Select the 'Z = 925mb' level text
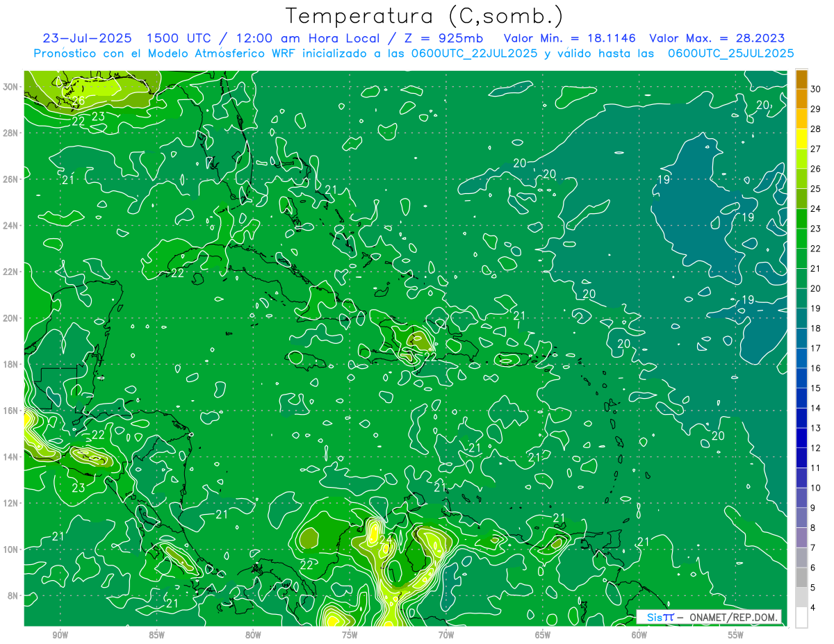This screenshot has width=834, height=644. [x=443, y=38]
